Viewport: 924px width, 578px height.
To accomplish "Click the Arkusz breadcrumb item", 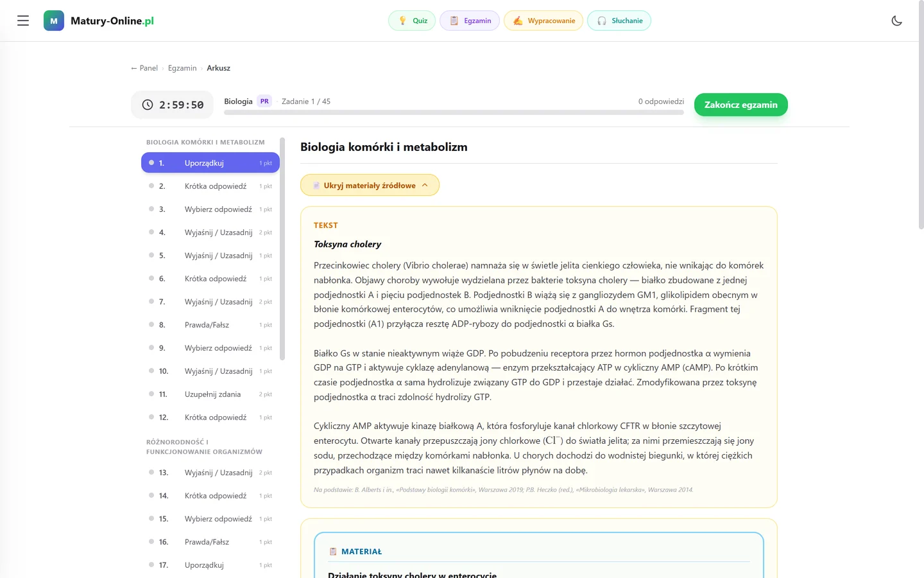I will (218, 68).
